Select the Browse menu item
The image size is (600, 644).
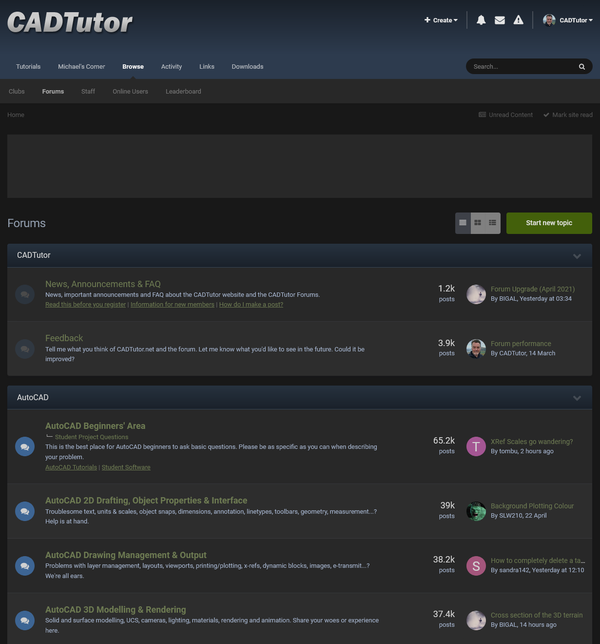click(x=133, y=67)
